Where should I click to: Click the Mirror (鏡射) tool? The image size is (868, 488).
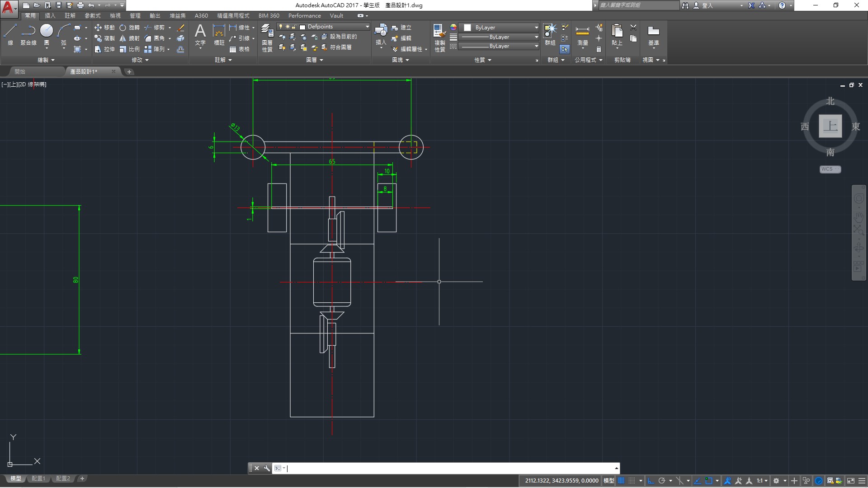point(129,38)
